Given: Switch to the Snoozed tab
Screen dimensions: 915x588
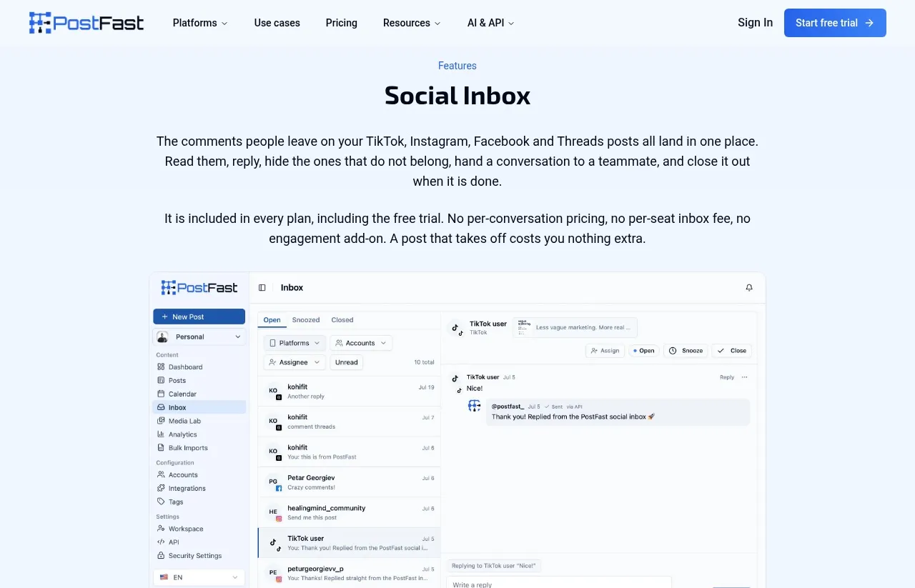Looking at the screenshot, I should (x=306, y=320).
